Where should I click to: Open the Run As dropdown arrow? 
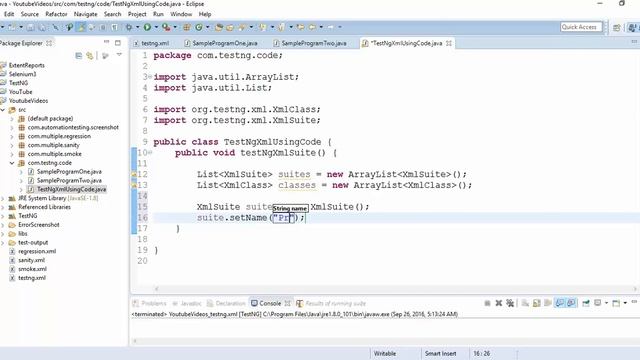point(156,27)
